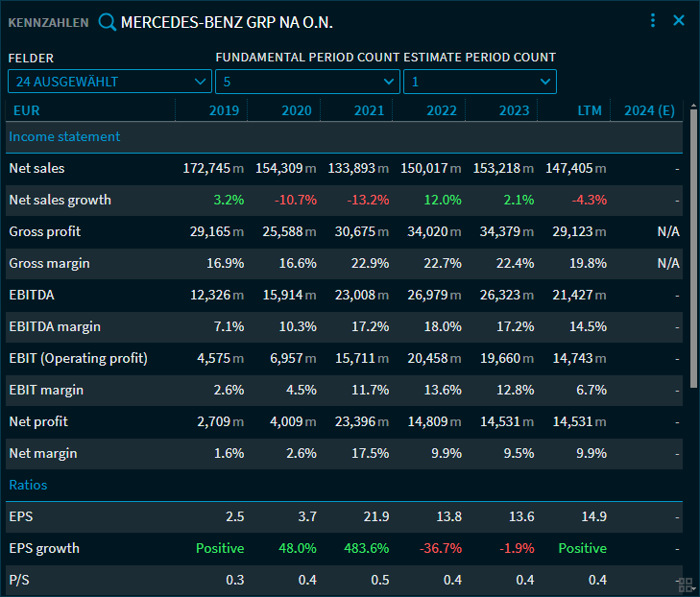Select the Net sales row label
Screen dimensions: 700x597
coord(36,168)
